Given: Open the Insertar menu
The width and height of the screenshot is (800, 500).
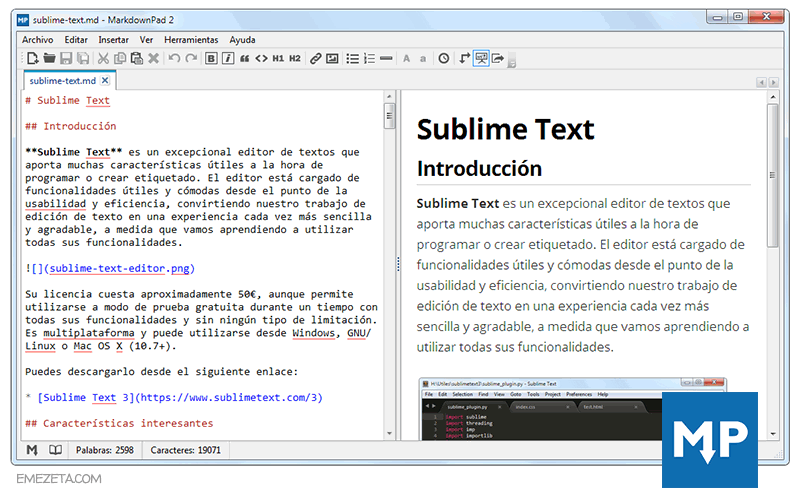Looking at the screenshot, I should 113,40.
